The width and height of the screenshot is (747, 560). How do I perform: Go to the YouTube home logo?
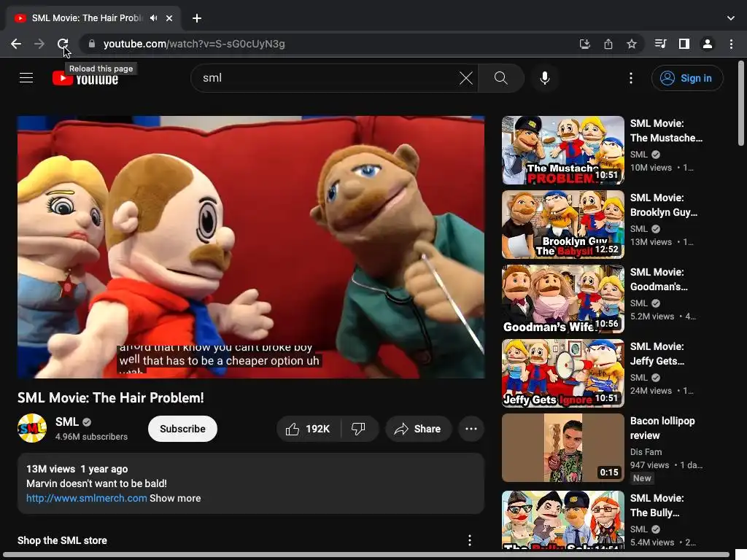(85, 78)
